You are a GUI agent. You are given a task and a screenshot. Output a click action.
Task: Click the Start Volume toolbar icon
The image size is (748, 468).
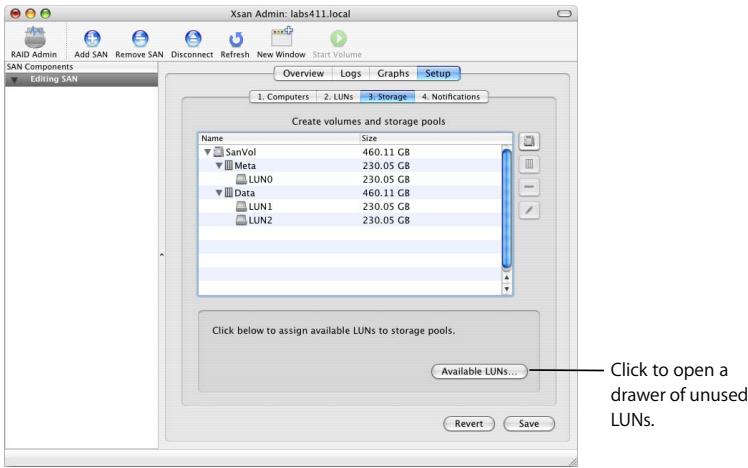click(x=338, y=39)
